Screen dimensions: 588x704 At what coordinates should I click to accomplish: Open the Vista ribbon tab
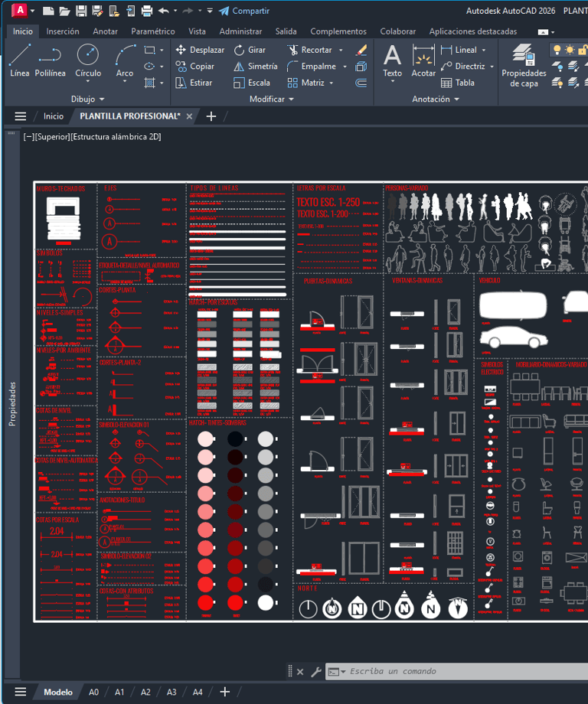(x=198, y=31)
